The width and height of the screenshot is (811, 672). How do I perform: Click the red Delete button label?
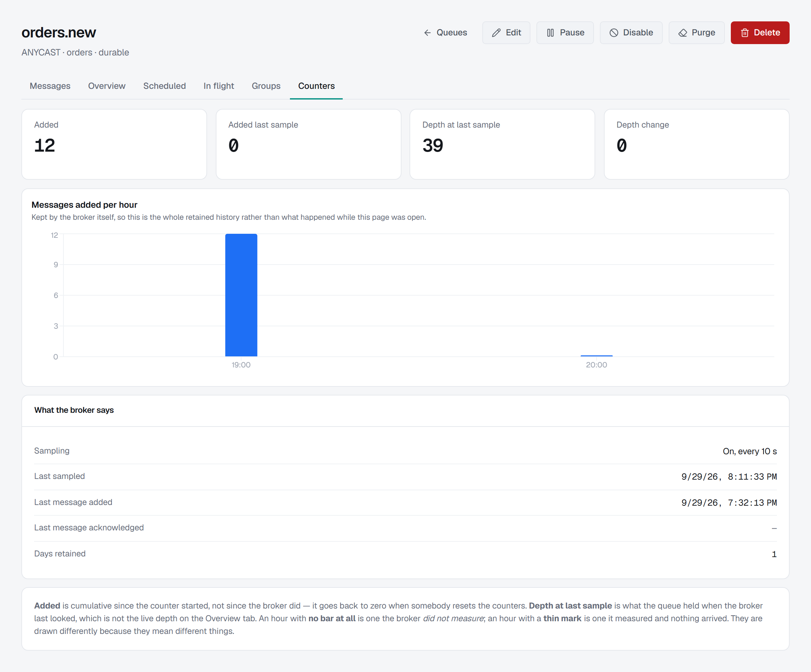(x=767, y=33)
